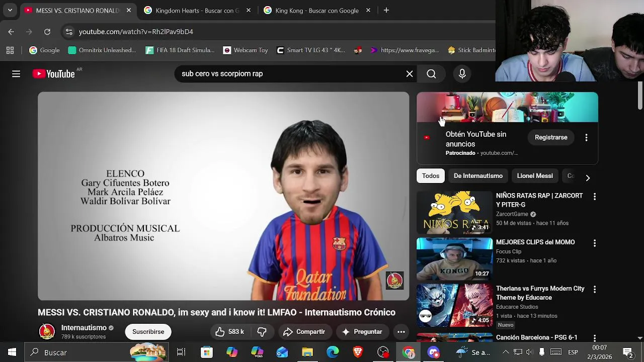The image size is (644, 362).
Task: Open Microsoft Store from taskbar
Action: click(207, 352)
